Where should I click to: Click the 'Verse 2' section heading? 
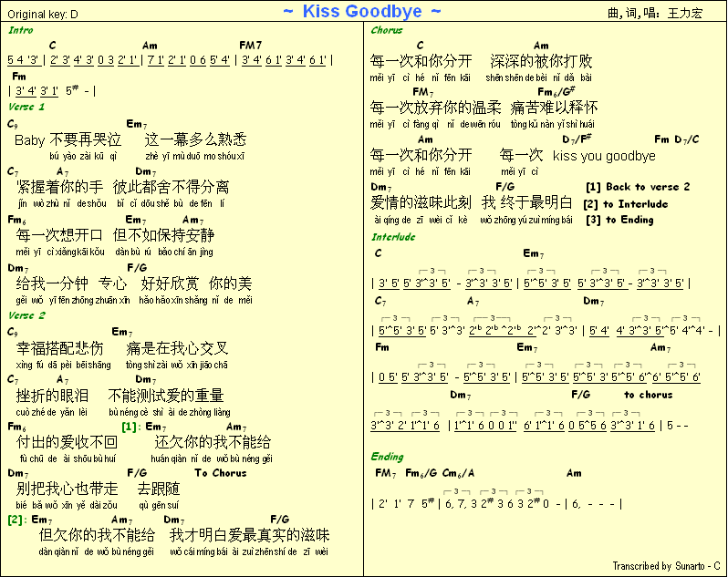(x=26, y=315)
